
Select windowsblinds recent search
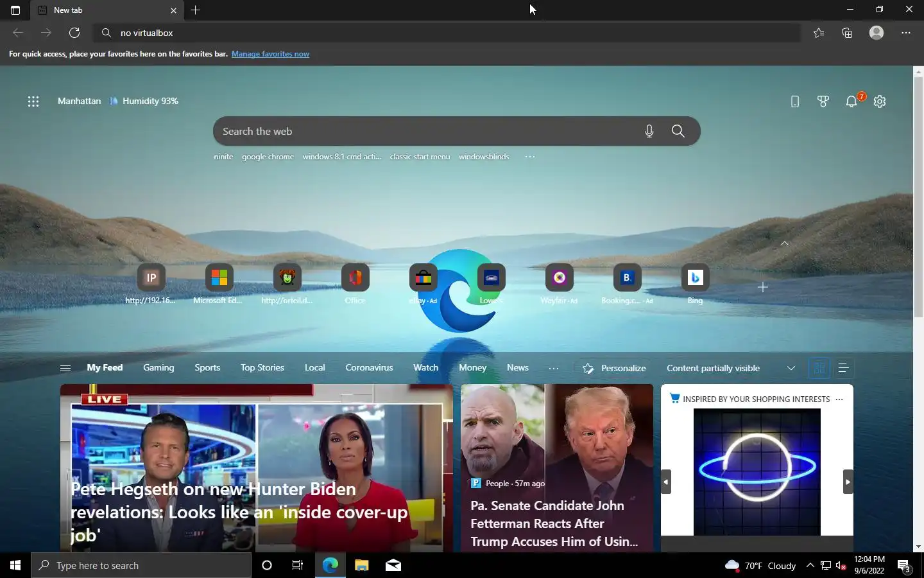coord(484,157)
